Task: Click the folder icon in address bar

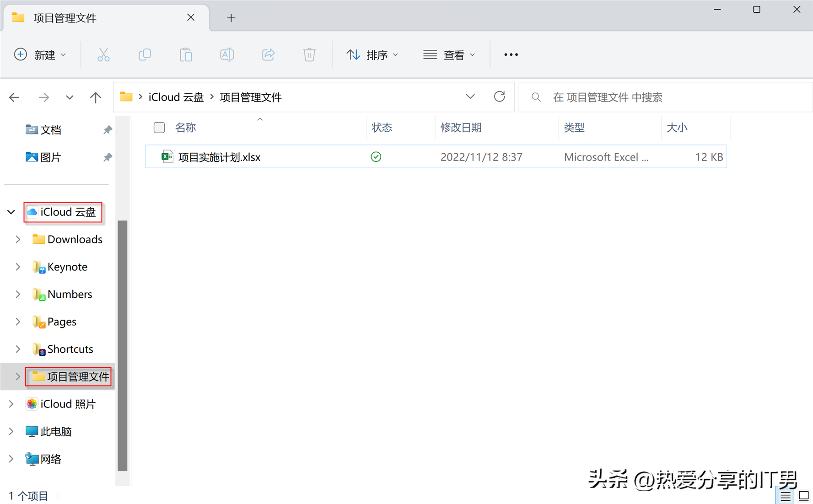Action: 126,97
